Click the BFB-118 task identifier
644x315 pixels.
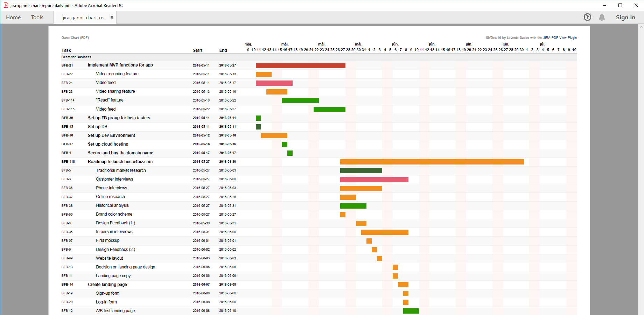click(x=68, y=162)
